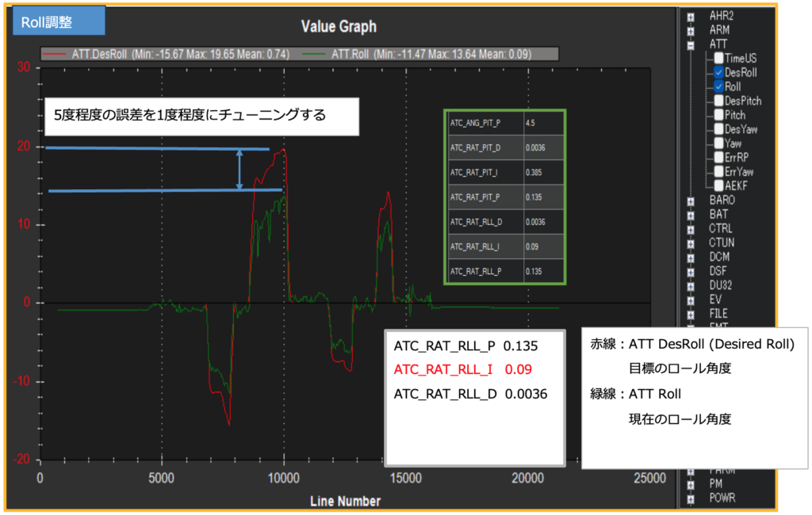The image size is (812, 515).
Task: Enable the Yaw checkbox under ATT
Action: [718, 143]
